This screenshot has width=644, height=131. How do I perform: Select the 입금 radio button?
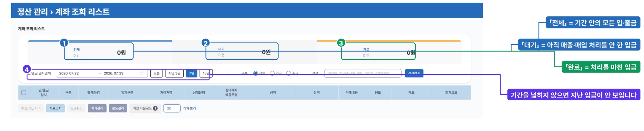(x=272, y=73)
